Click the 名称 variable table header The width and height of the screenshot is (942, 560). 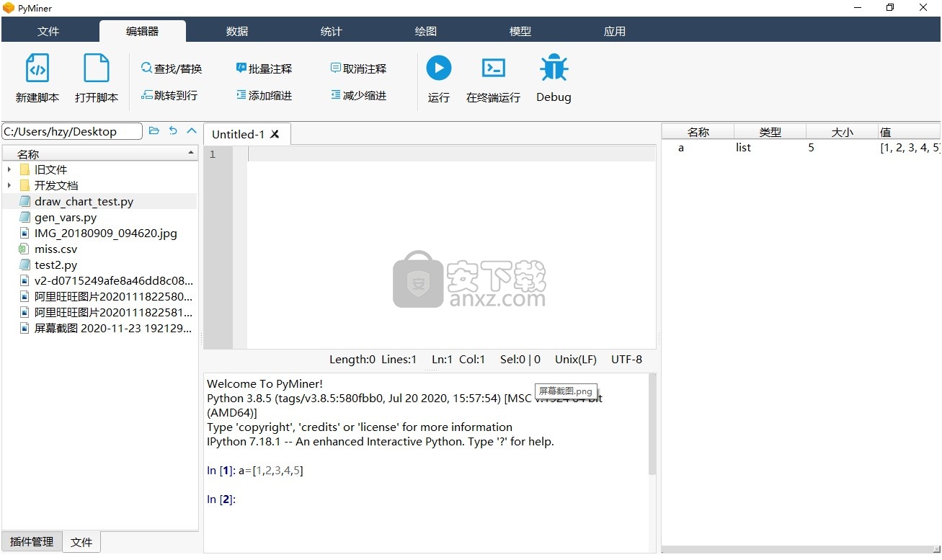[698, 132]
